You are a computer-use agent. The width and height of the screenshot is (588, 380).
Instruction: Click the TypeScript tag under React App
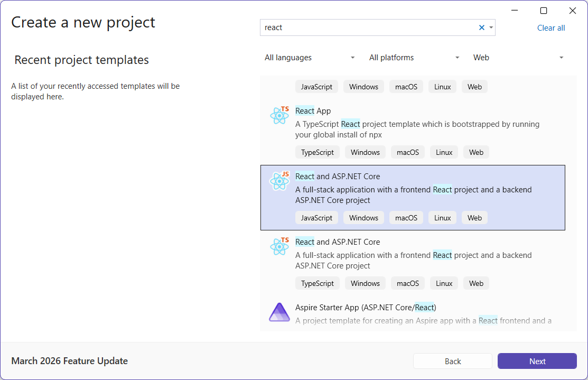pos(318,152)
